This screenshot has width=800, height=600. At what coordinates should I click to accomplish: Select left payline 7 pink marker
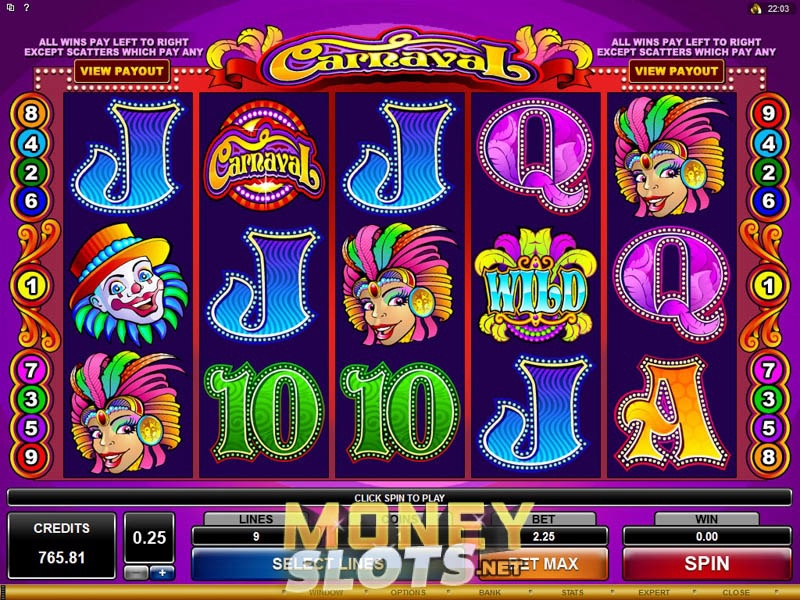31,370
